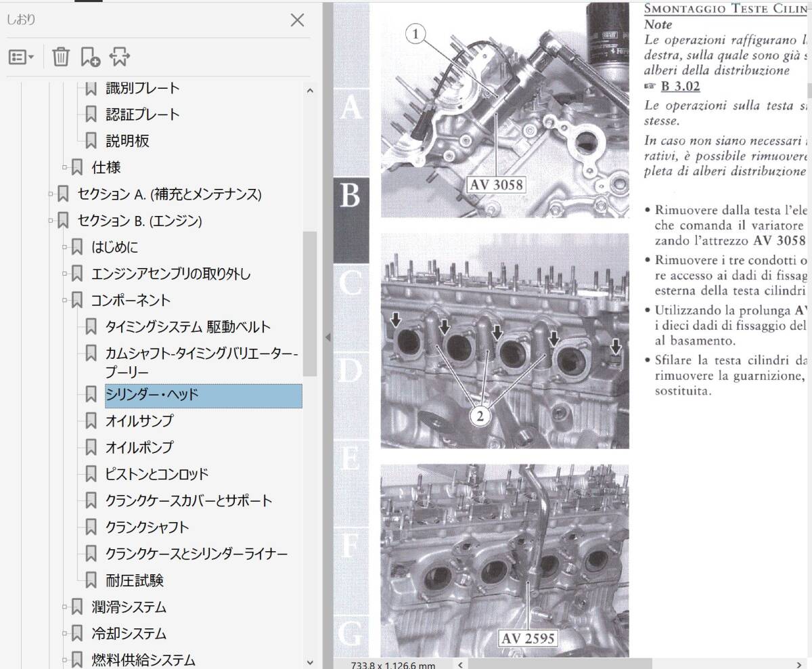
Task: Open カムシャフト-タイミングバリエーター-プーリー bookmark
Action: click(202, 362)
